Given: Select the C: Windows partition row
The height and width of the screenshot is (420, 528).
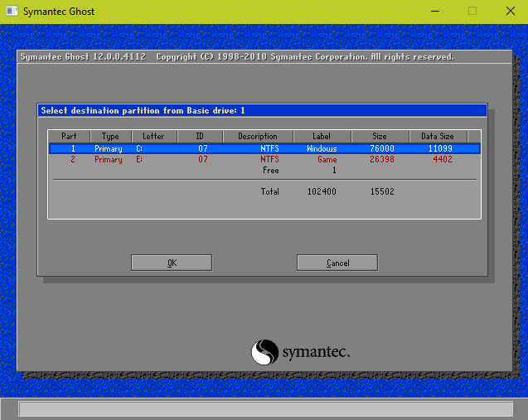Looking at the screenshot, I should [x=264, y=148].
